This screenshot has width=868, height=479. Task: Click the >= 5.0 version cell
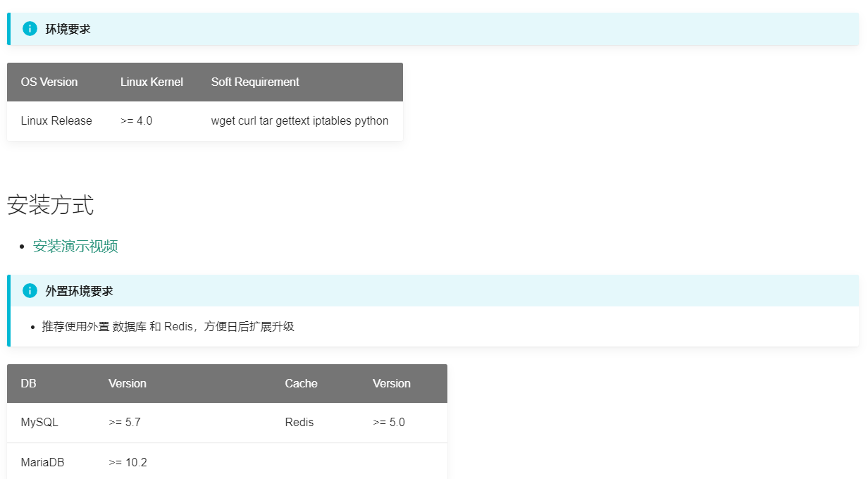pyautogui.click(x=389, y=423)
